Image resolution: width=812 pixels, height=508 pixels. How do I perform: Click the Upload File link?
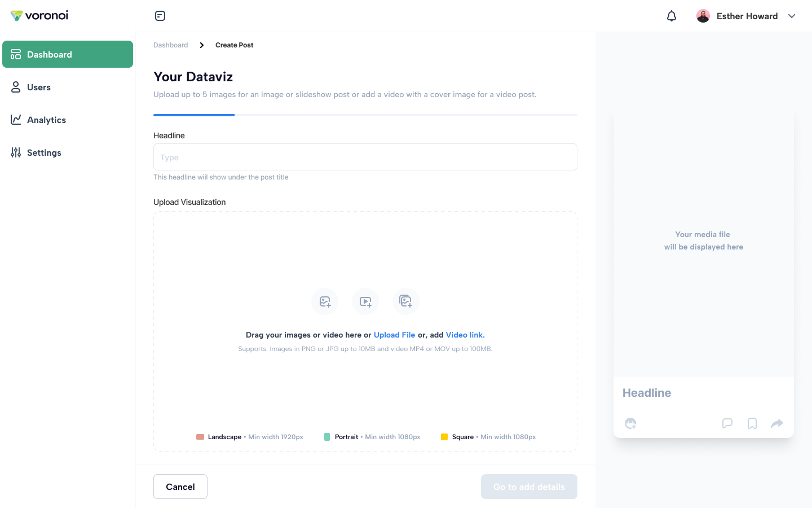[x=394, y=335]
